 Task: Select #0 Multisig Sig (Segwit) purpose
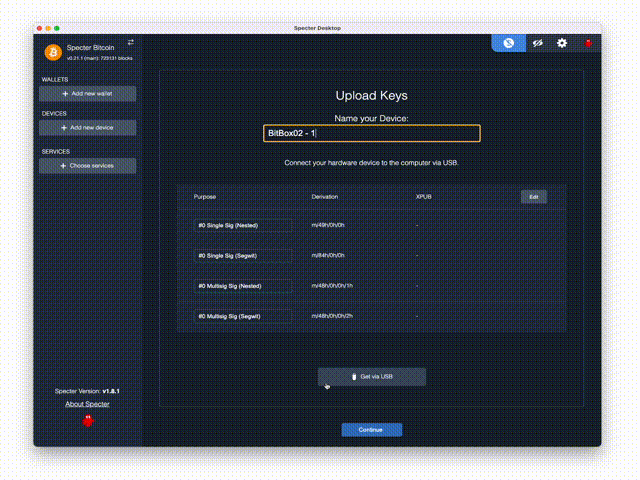(x=243, y=316)
